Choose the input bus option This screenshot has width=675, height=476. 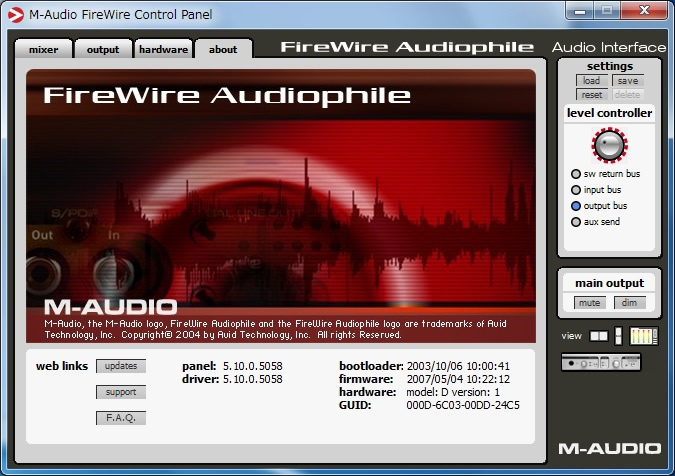click(x=576, y=190)
